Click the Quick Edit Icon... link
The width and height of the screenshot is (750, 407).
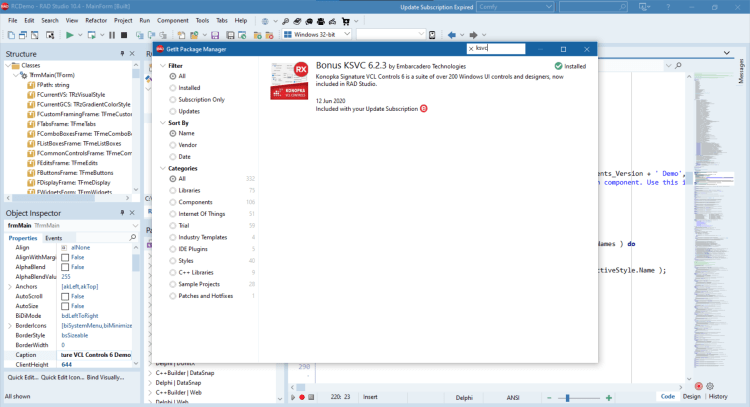pyautogui.click(x=62, y=377)
